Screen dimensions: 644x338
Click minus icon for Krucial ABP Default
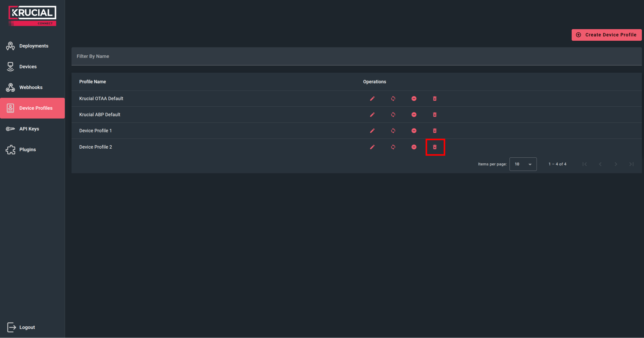tap(414, 115)
